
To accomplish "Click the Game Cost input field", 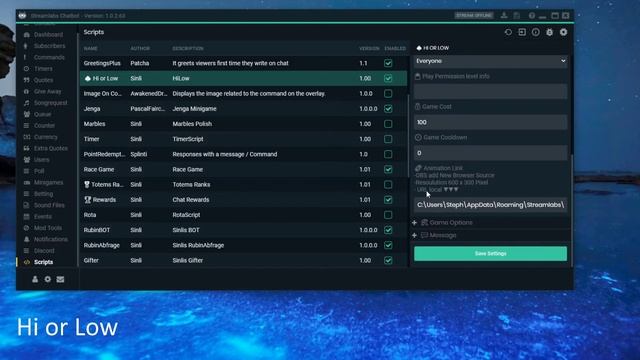I will click(490, 122).
